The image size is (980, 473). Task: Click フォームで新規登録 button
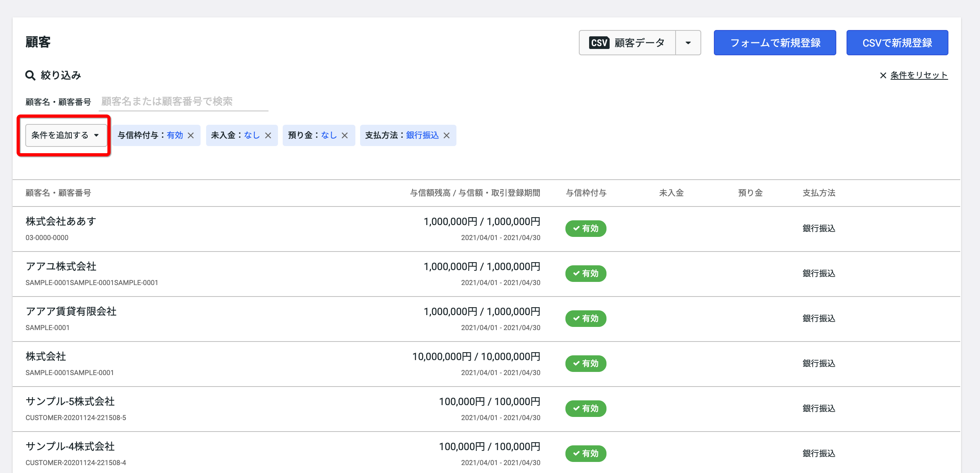click(x=775, y=43)
